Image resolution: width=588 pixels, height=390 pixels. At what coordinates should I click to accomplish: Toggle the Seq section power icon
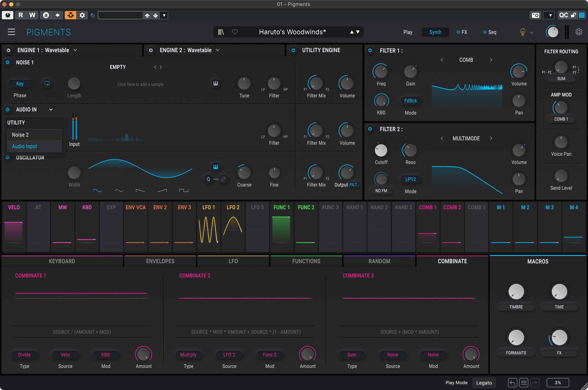[x=485, y=32]
